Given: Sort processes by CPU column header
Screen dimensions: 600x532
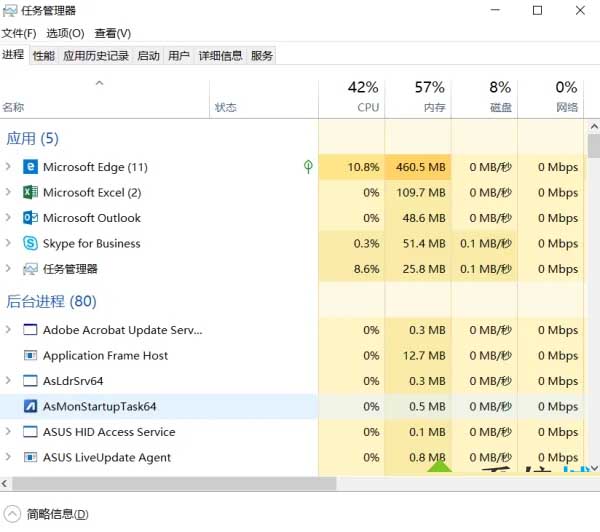Looking at the screenshot, I should point(351,99).
